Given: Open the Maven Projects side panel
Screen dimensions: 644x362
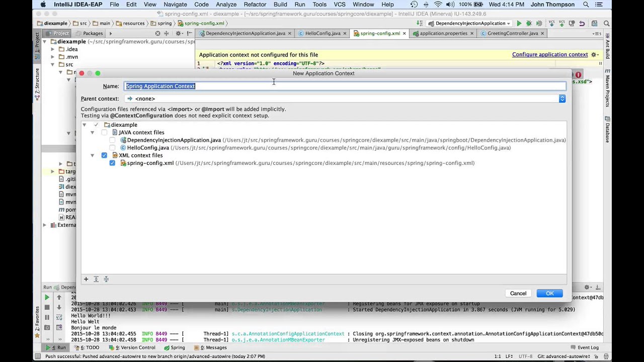Looking at the screenshot, I should click(x=607, y=87).
